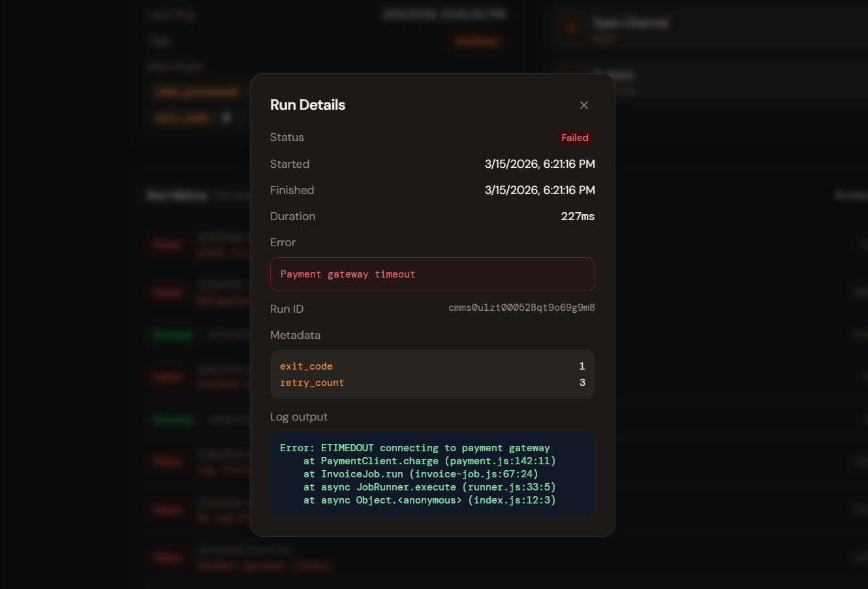Click the delete icon beside the alert rule tag
Viewport: 868px width, 589px height.
tap(226, 117)
